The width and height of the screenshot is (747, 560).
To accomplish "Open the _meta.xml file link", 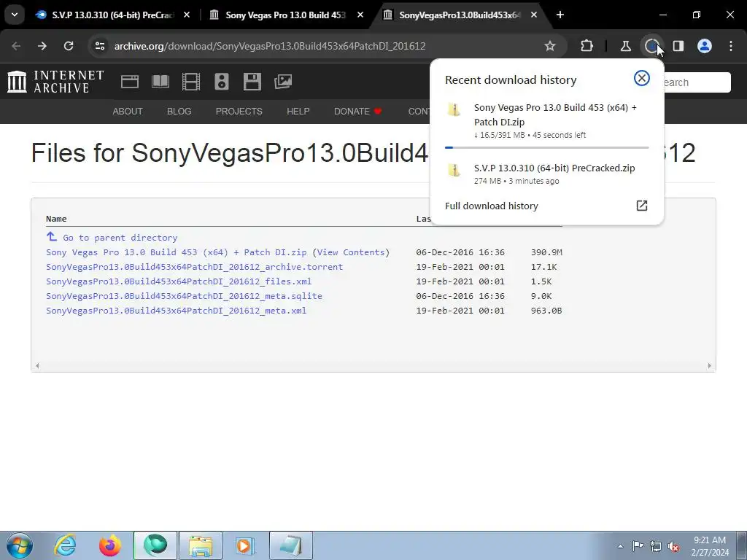I will (177, 311).
